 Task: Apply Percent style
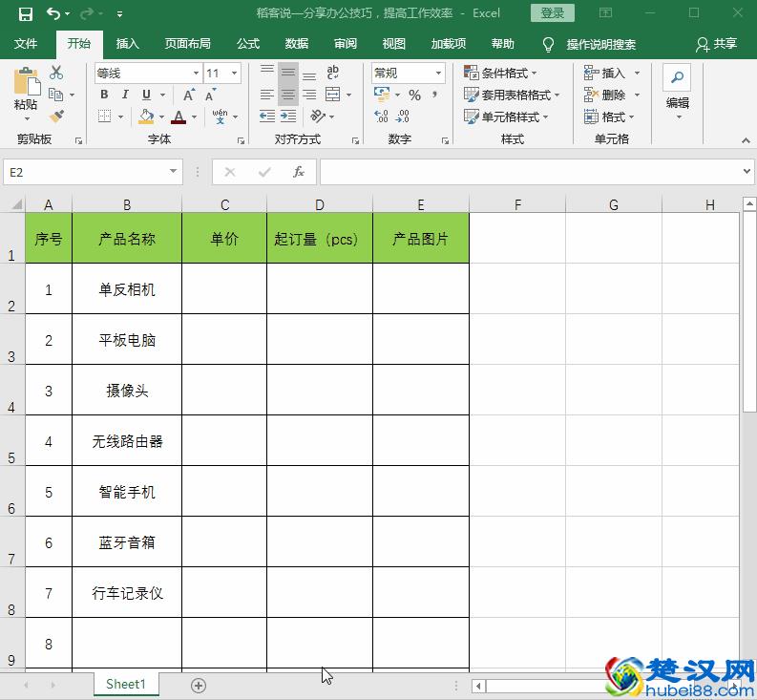[x=414, y=95]
